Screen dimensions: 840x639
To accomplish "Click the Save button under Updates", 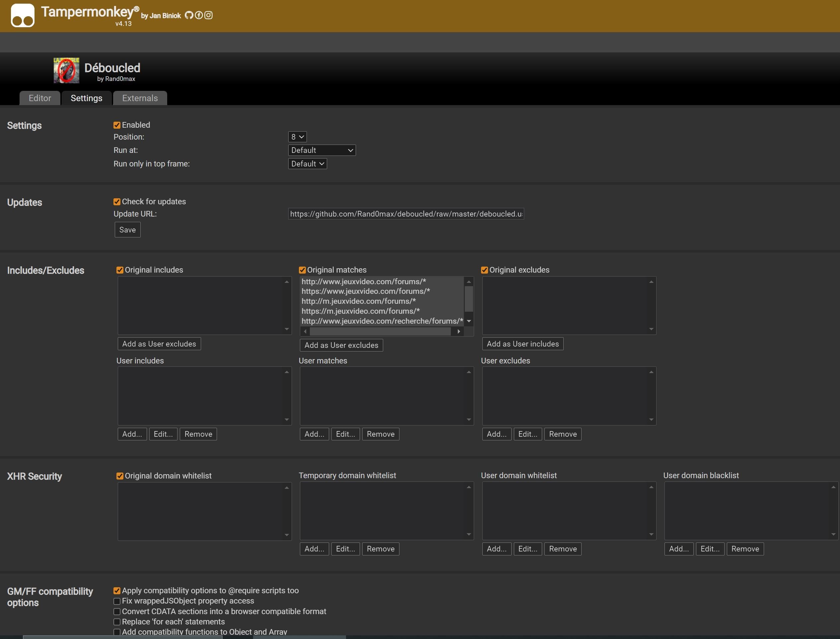I will pos(127,230).
